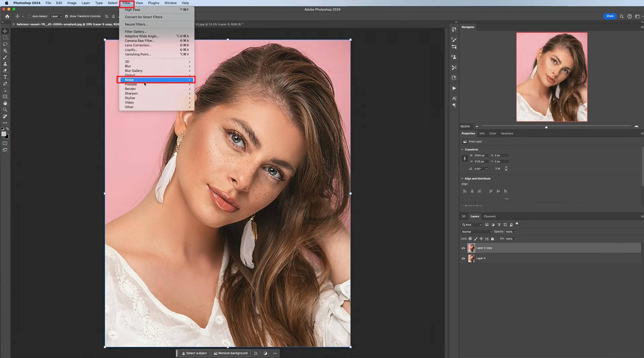Image resolution: width=644 pixels, height=358 pixels.
Task: Select the Path Selection arrow tool
Action: pyautogui.click(x=5, y=90)
